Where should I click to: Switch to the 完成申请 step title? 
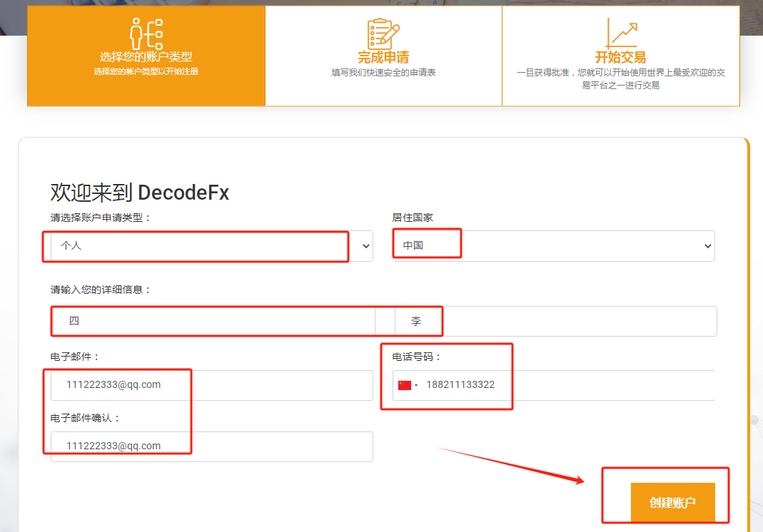(x=383, y=58)
